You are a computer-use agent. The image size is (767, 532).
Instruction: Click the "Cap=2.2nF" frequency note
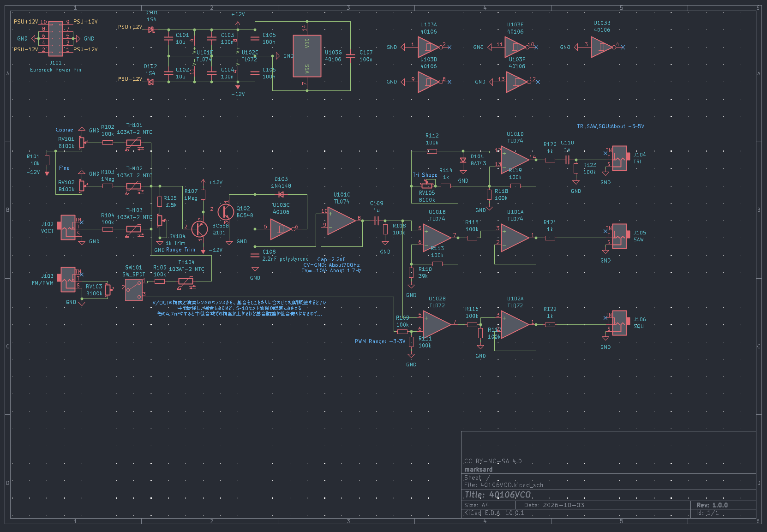331,259
